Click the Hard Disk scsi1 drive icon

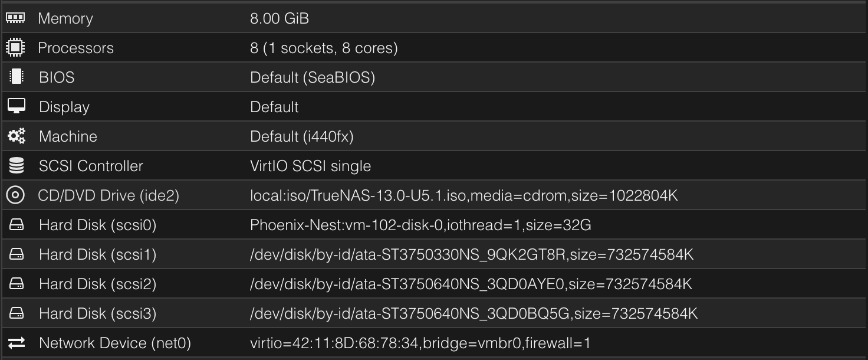tap(15, 254)
